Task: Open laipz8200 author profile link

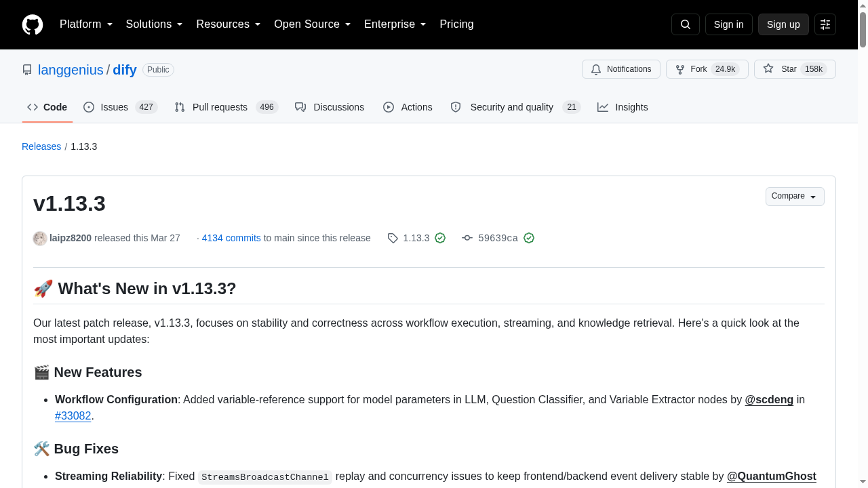Action: click(71, 238)
